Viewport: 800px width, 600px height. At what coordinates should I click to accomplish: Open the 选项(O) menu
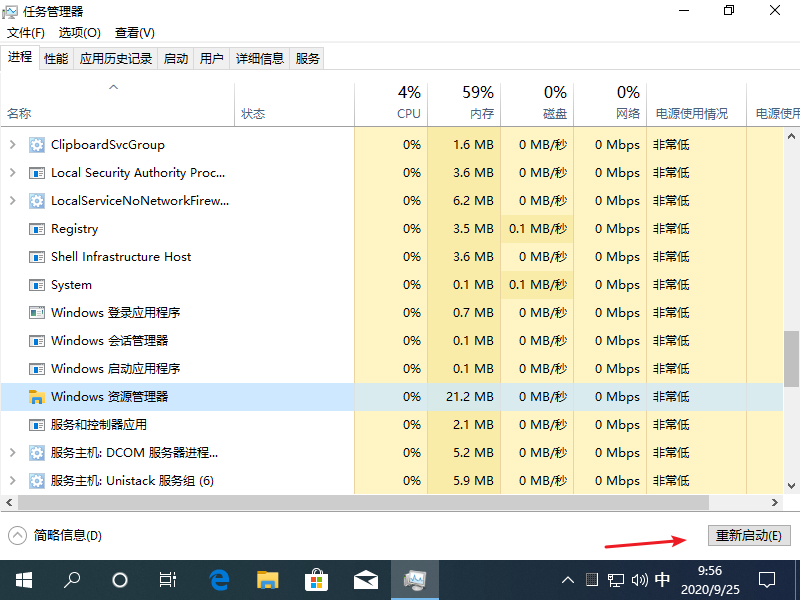point(80,33)
